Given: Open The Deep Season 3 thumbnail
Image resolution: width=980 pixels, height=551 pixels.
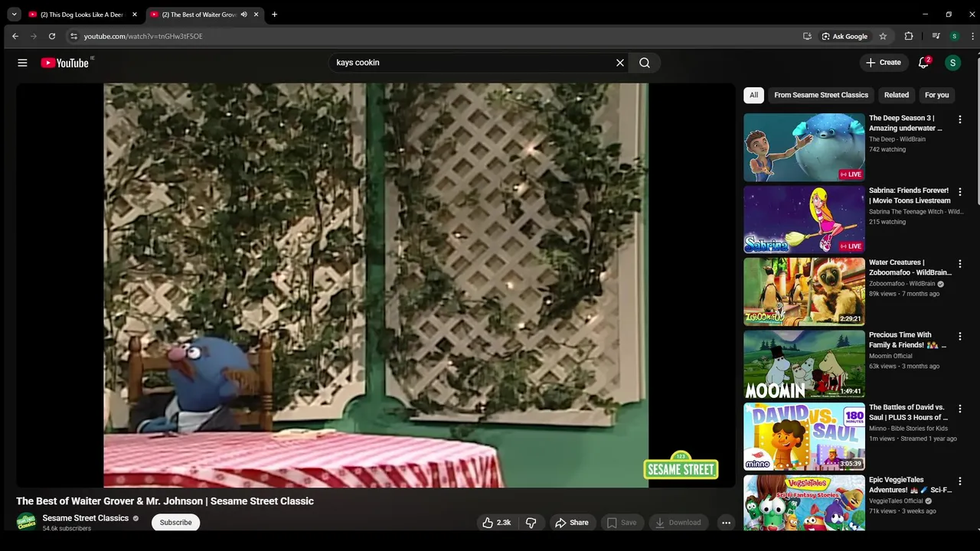Looking at the screenshot, I should [x=804, y=148].
